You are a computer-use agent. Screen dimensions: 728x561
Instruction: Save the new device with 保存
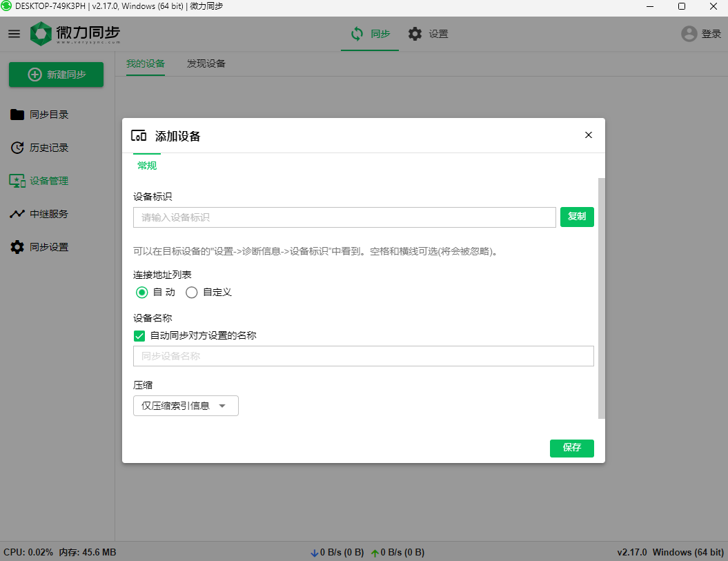coord(571,448)
